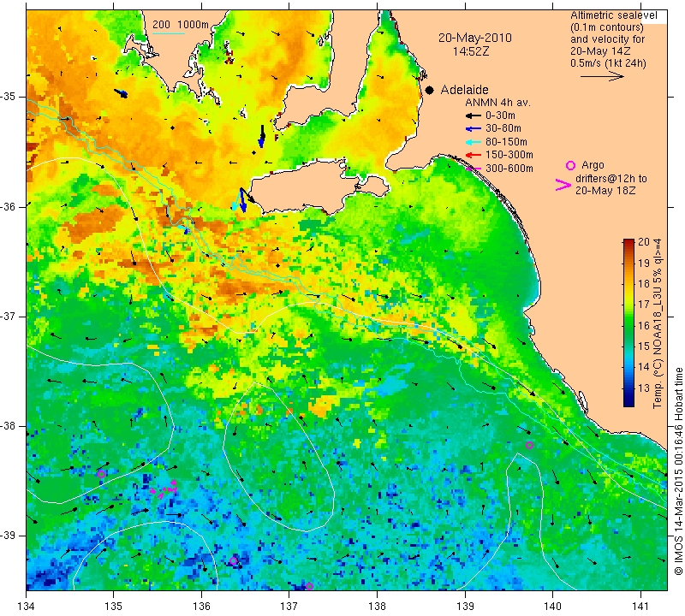This screenshot has width=685, height=616.
Task: Click the Argo float marker near 38.2S 139.7E
Action: click(x=529, y=446)
